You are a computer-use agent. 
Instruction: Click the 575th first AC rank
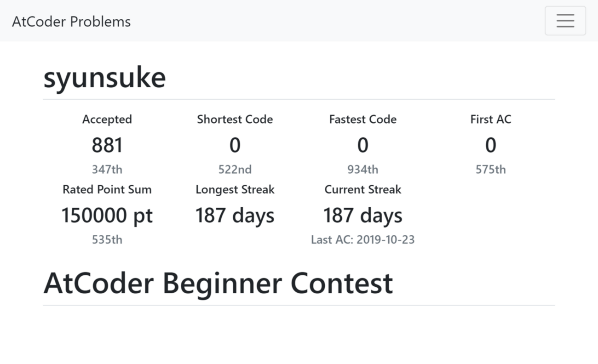click(490, 170)
